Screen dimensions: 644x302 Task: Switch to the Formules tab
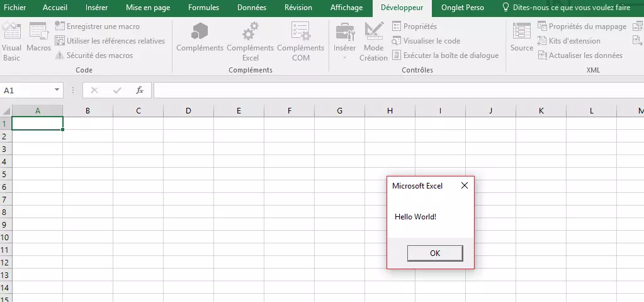204,8
